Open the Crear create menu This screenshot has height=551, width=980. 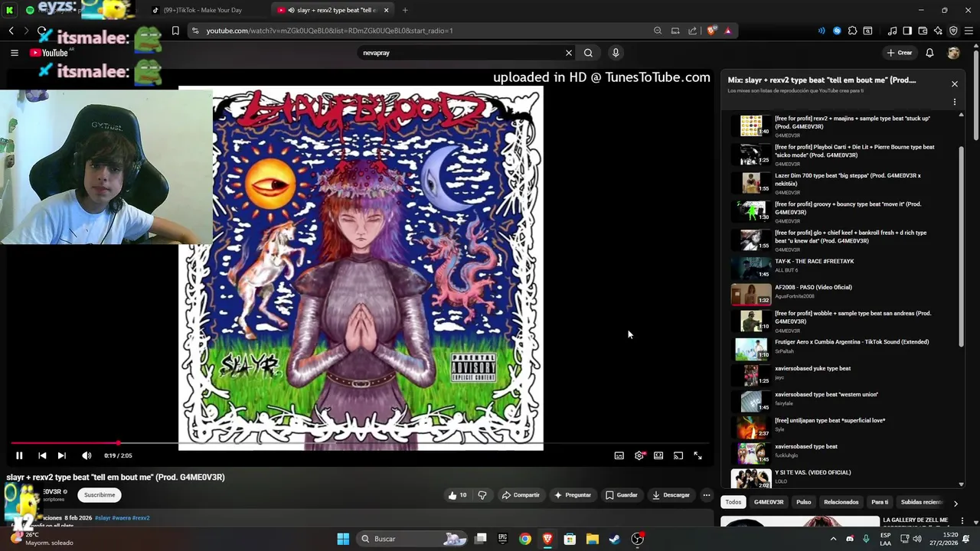[900, 53]
